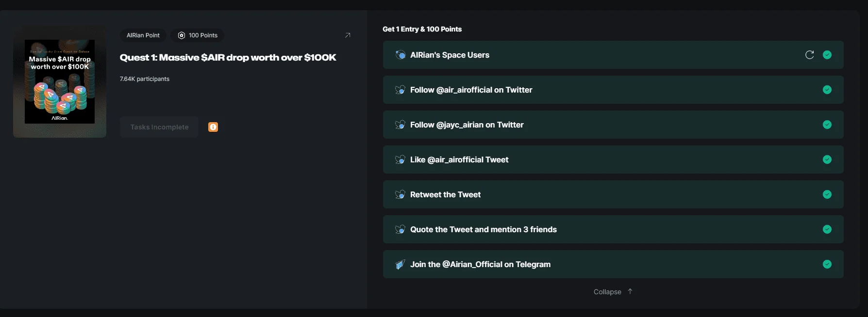
Task: Click hexagon icon in 100 Points badge
Action: tap(182, 35)
